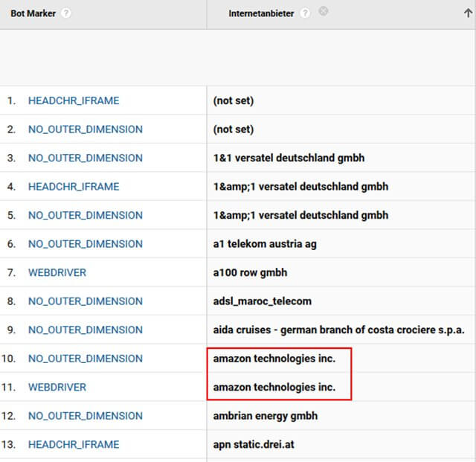Screen dimensions: 476x462
Task: Click the sort arrow in the table header
Action: [x=467, y=13]
